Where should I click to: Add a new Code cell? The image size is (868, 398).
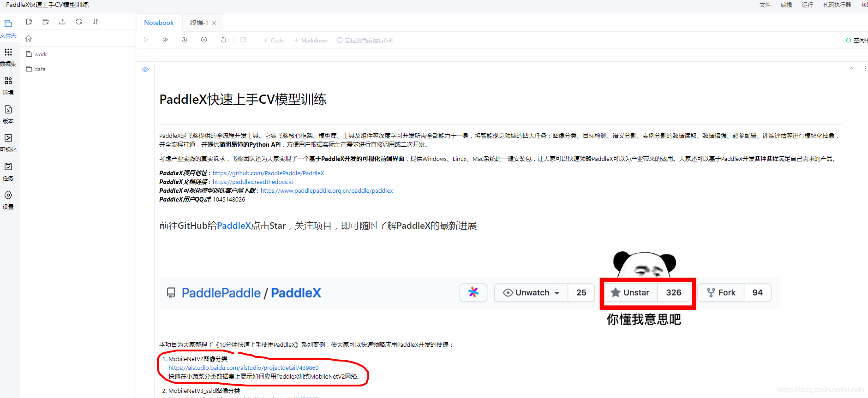[x=274, y=41]
